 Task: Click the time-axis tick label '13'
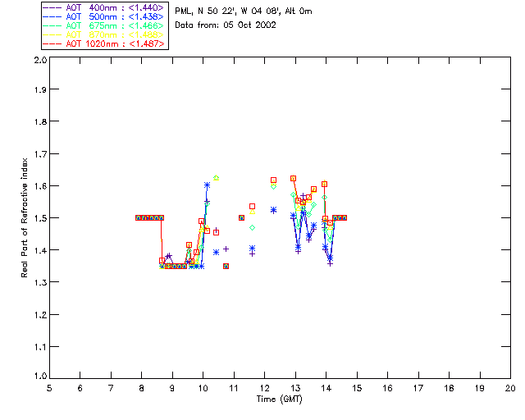(x=295, y=388)
